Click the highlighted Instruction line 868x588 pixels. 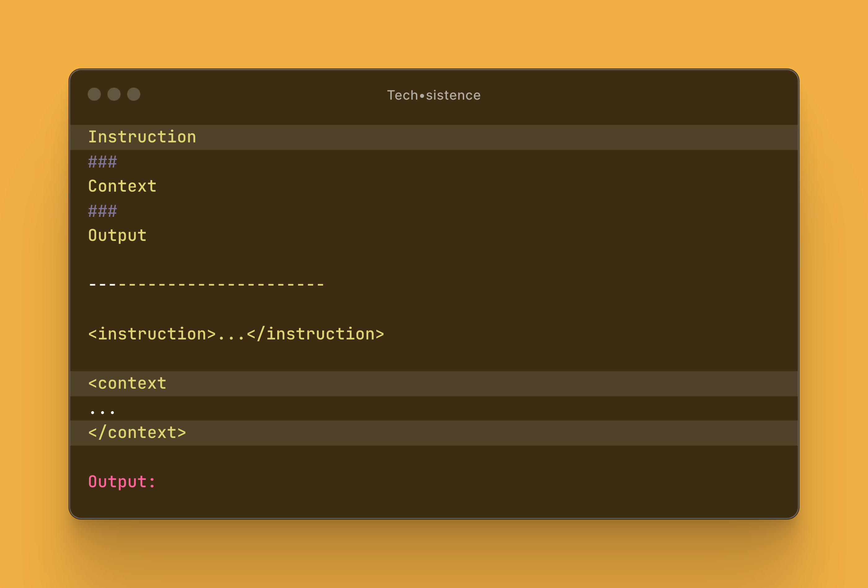[142, 137]
